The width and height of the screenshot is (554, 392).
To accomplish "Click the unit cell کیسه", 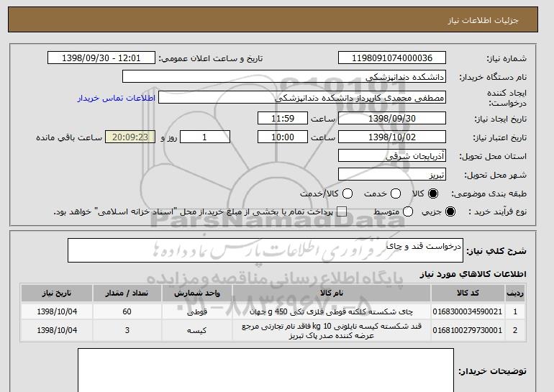I will [x=197, y=331].
